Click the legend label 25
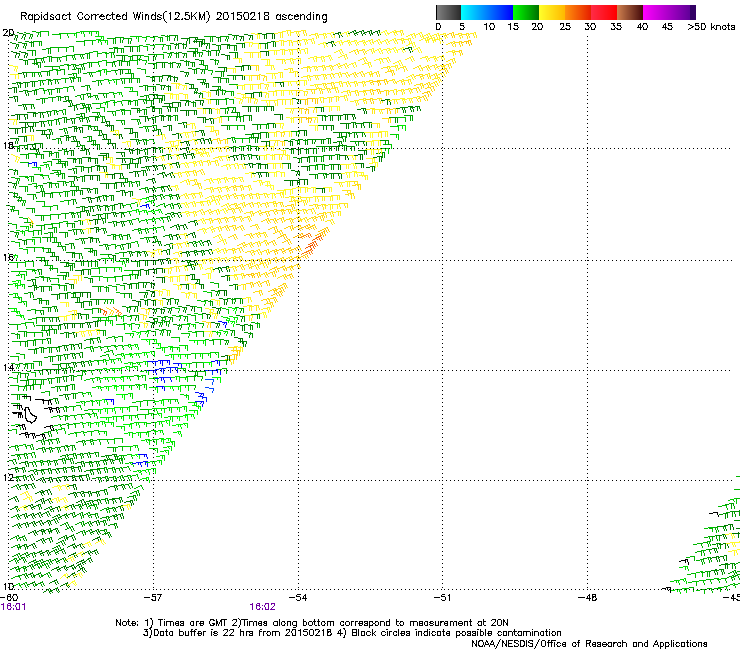Screen dimensions: 740x650 click(565, 27)
